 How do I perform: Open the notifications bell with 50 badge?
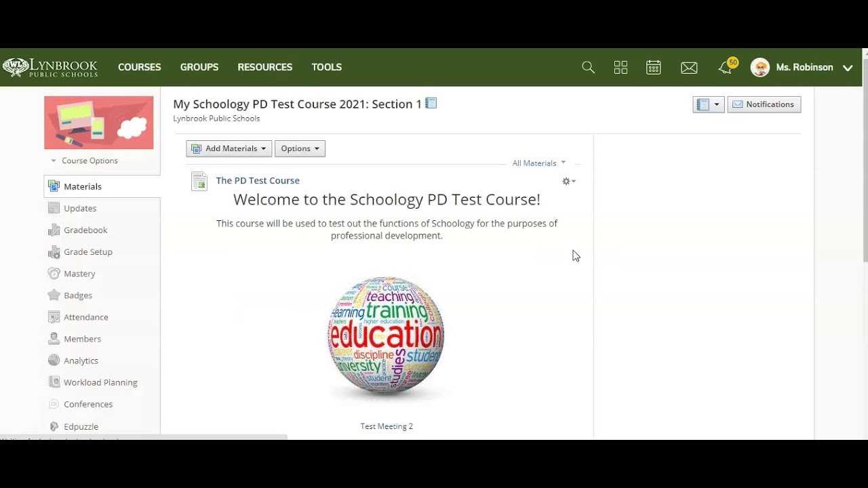tap(727, 66)
